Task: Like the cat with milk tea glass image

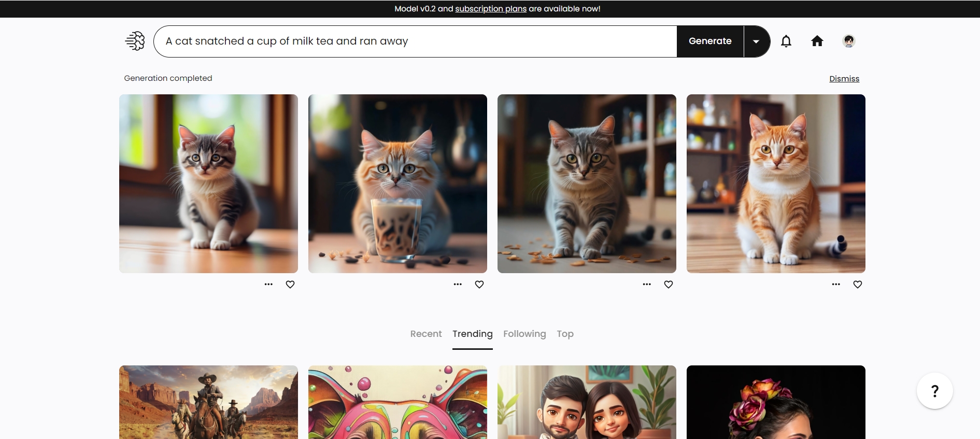Action: tap(479, 285)
